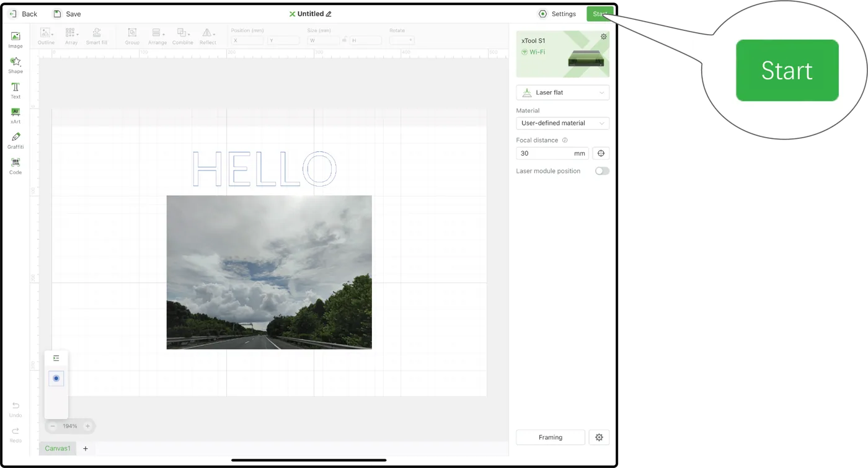
Task: Click the auto-measure focal distance crosshair
Action: pyautogui.click(x=601, y=153)
